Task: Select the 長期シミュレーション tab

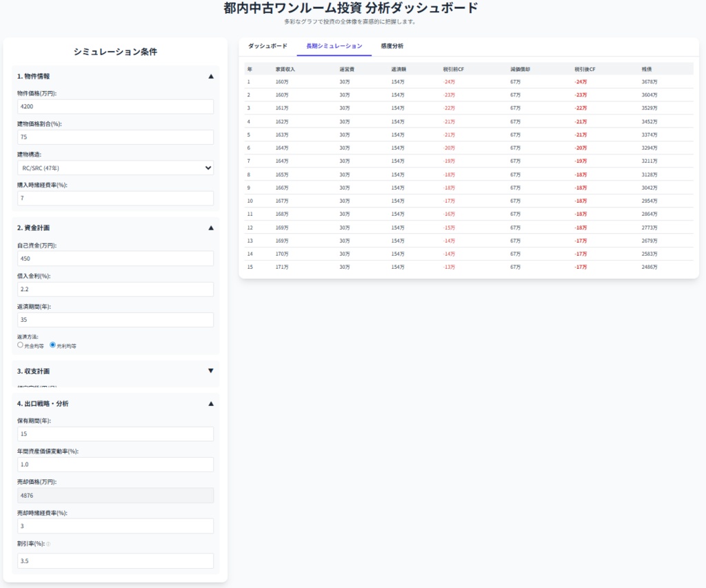Action: click(334, 46)
